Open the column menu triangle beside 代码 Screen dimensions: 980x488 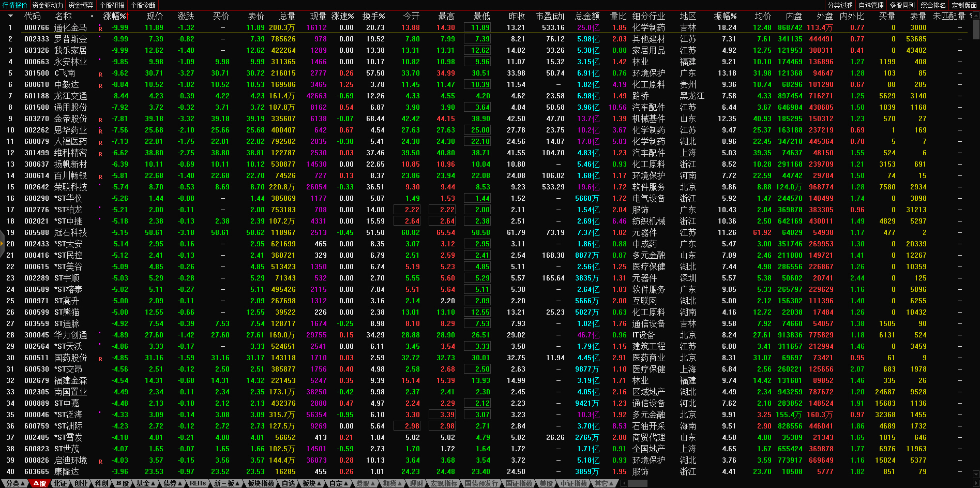coord(10,16)
